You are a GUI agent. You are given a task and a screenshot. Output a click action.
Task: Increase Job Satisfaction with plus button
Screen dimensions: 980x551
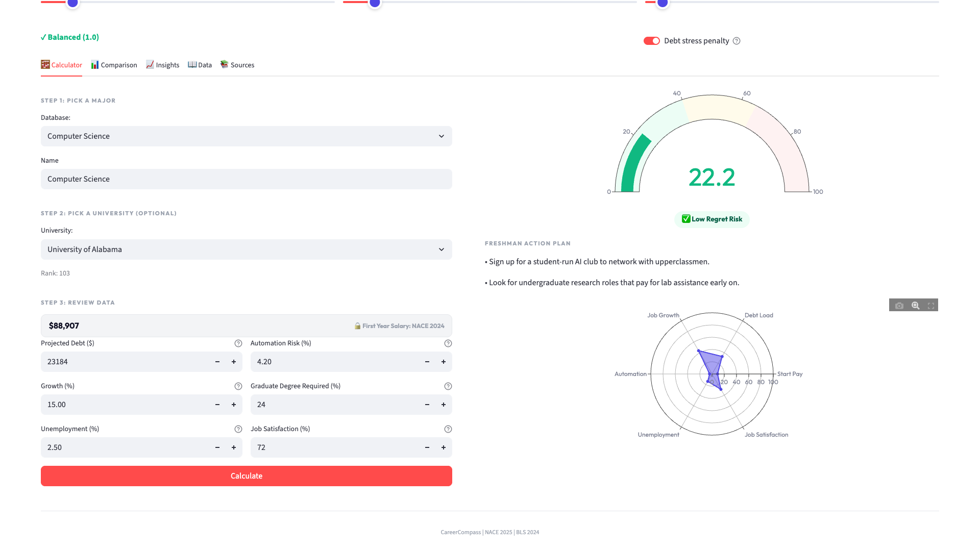(x=444, y=447)
